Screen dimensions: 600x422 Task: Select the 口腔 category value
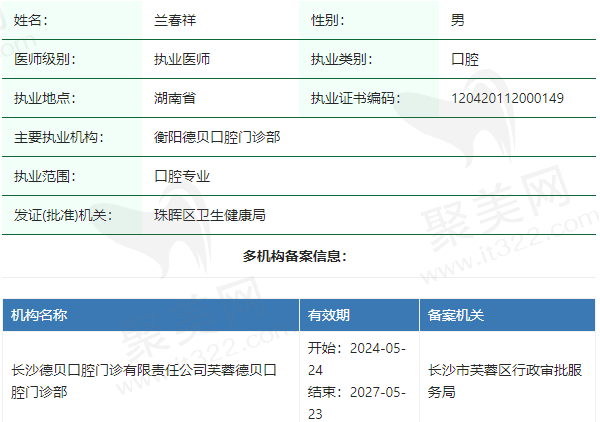pos(465,59)
